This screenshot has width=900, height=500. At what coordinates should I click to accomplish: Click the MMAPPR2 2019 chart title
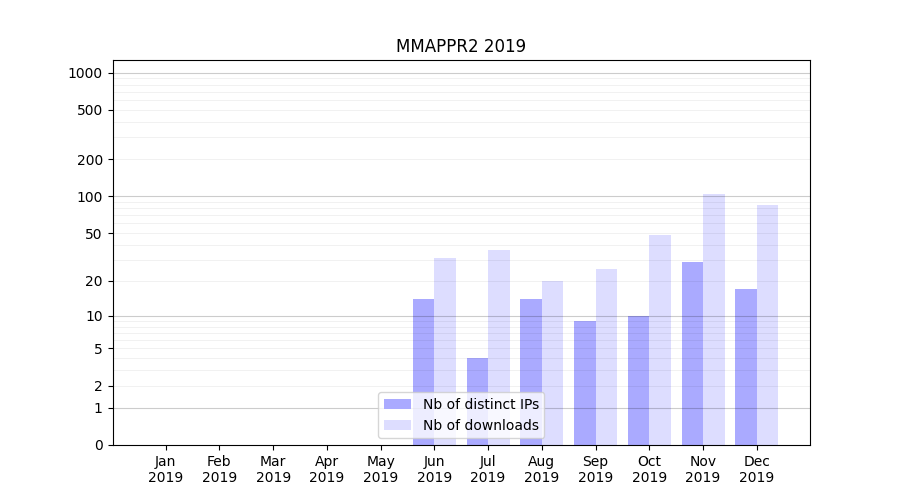click(x=461, y=46)
